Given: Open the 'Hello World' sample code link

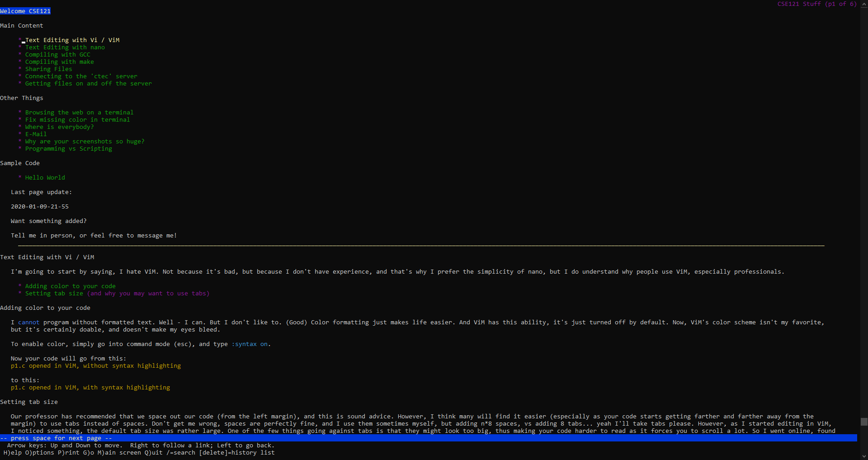Looking at the screenshot, I should [45, 178].
